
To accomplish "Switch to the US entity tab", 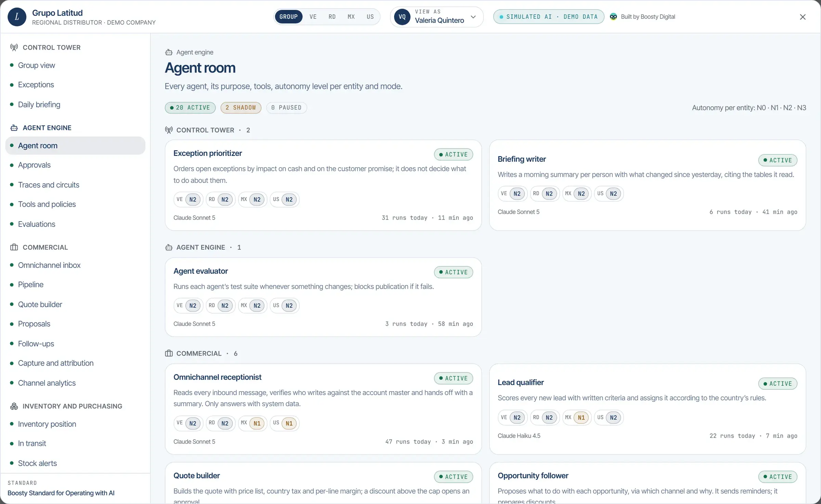I will (x=370, y=17).
